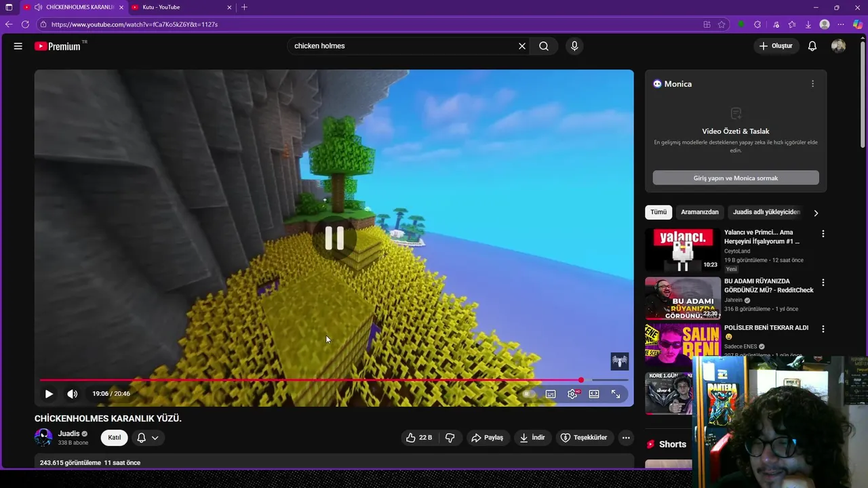The width and height of the screenshot is (868, 488).
Task: Mute video using the volume icon
Action: (72, 394)
